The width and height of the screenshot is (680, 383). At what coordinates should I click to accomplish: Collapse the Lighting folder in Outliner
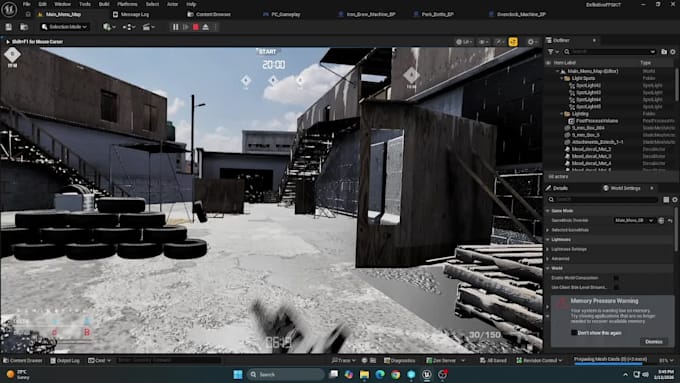(562, 114)
